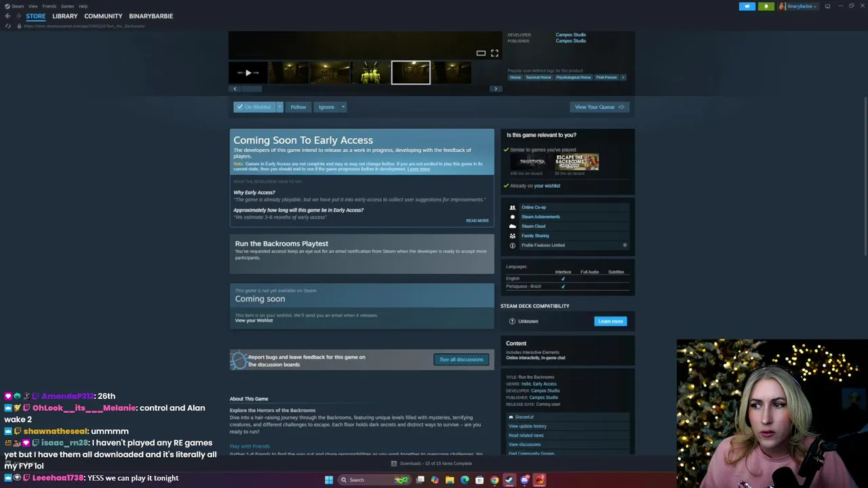Open the Help menu

tap(83, 6)
